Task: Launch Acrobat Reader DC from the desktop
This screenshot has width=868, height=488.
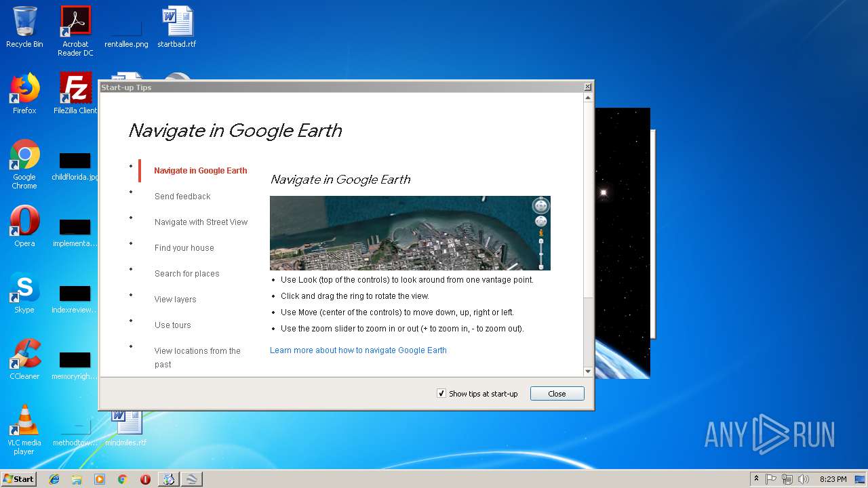Action: click(x=75, y=31)
